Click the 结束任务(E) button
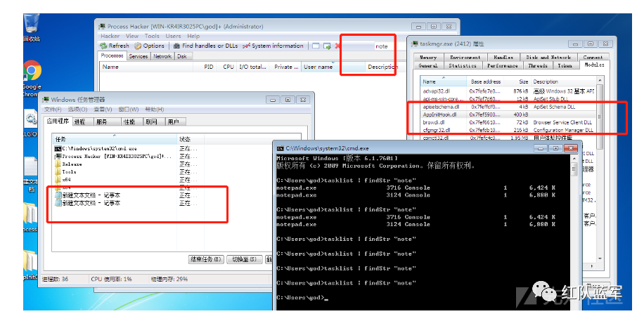Image resolution: width=644 pixels, height=321 pixels. pos(206,259)
